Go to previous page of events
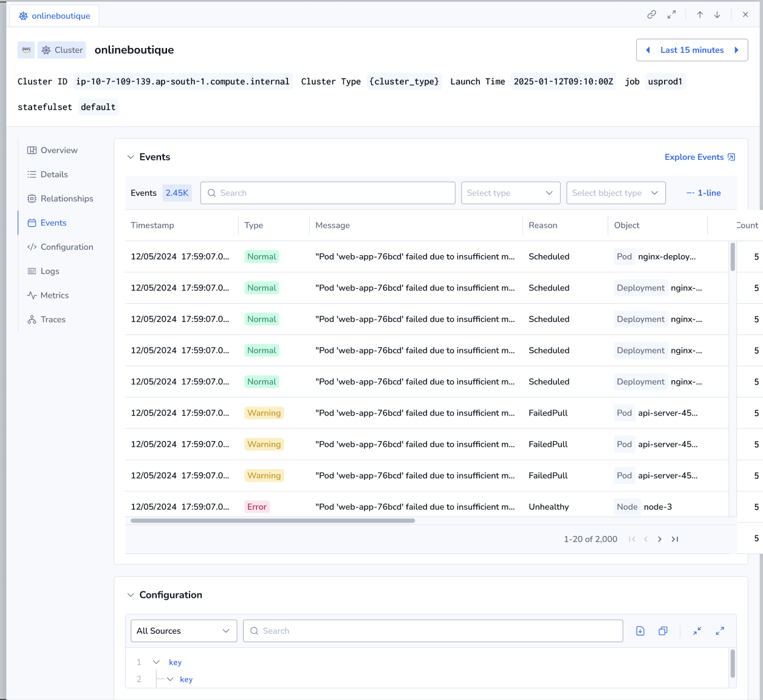 click(646, 539)
